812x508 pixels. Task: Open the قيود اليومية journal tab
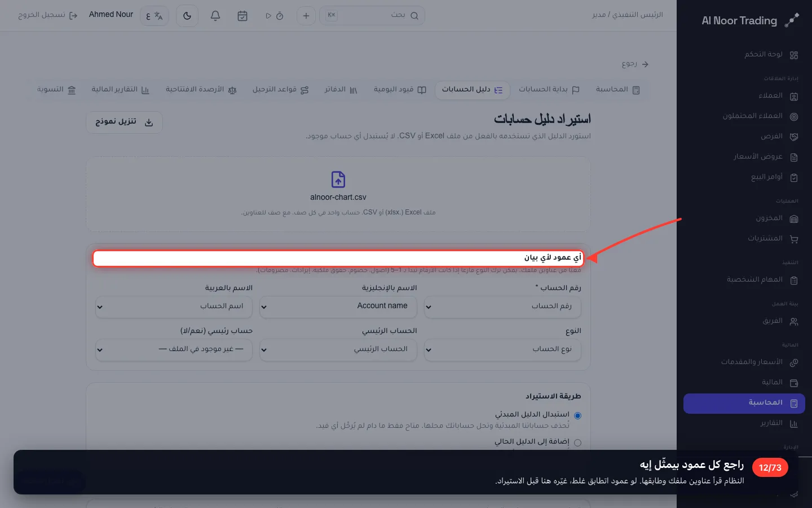(400, 90)
